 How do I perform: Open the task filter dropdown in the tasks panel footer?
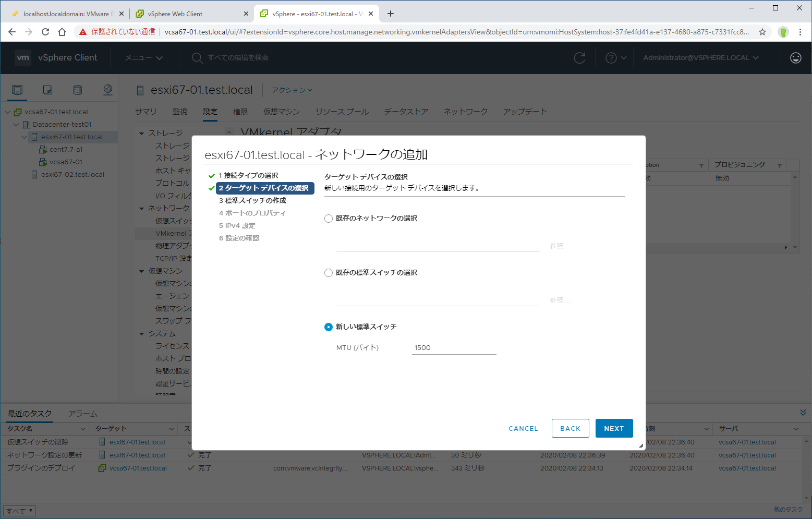tap(20, 511)
